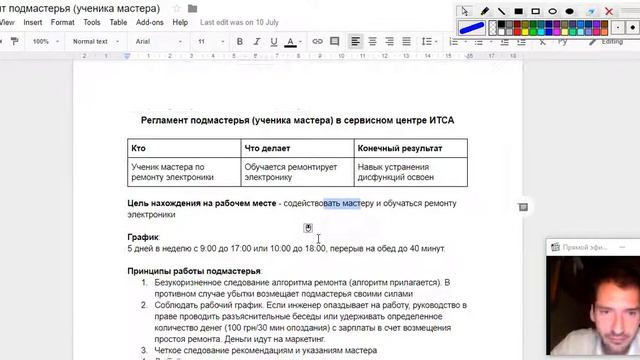Select the arrow pointer tool in drawing toolbar
Screen dimensions: 640x360
465,11
